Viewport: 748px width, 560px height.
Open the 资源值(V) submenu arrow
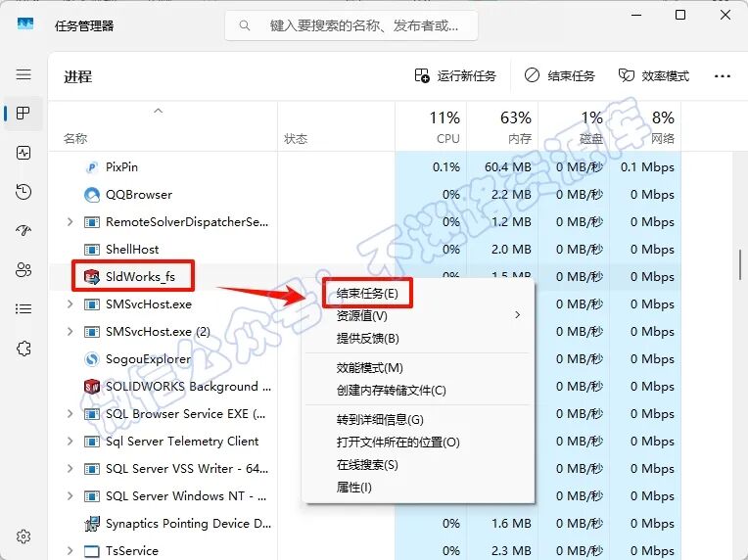518,315
